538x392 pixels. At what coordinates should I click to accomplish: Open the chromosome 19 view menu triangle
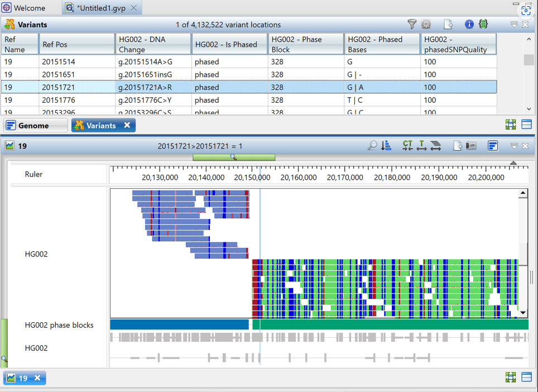pyautogui.click(x=514, y=146)
